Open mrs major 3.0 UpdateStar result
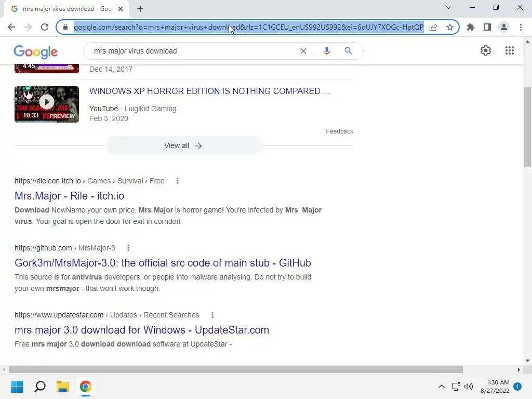The image size is (532, 399). pos(142,330)
